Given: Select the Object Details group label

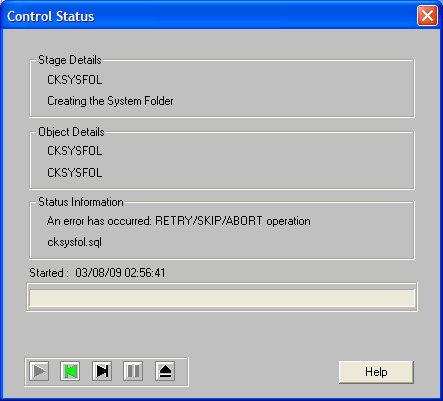Looking at the screenshot, I should click(x=71, y=132).
